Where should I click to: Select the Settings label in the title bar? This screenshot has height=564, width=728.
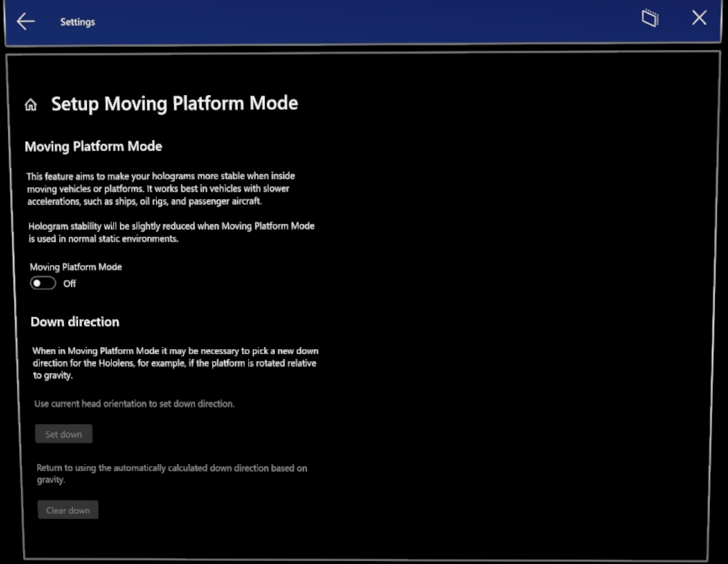click(x=77, y=21)
